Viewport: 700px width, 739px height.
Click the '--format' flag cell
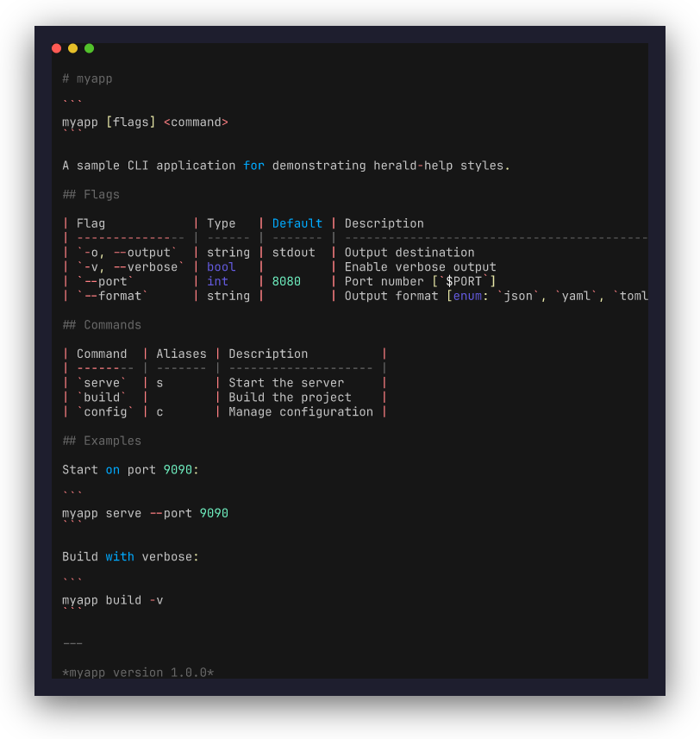tap(113, 296)
